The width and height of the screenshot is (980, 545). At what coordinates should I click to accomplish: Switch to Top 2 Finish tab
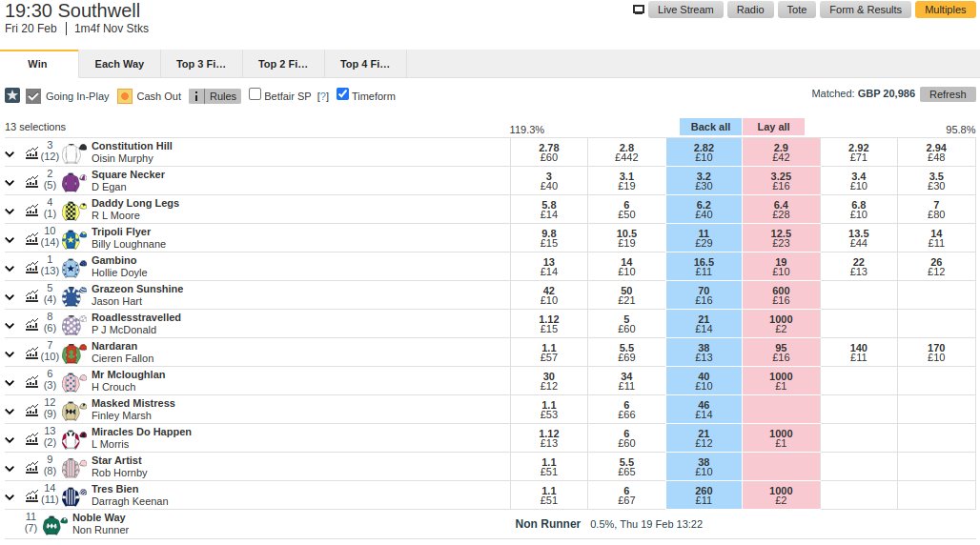[283, 64]
